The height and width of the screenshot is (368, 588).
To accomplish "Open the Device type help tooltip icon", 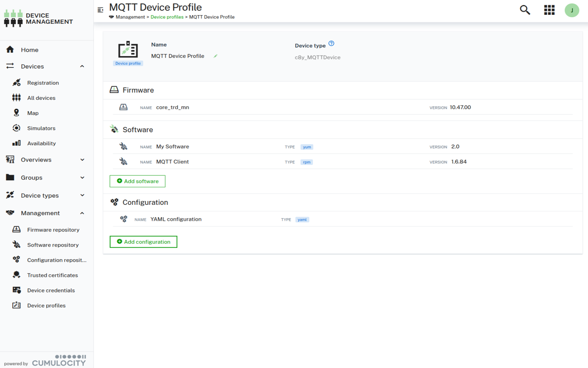I will click(332, 43).
